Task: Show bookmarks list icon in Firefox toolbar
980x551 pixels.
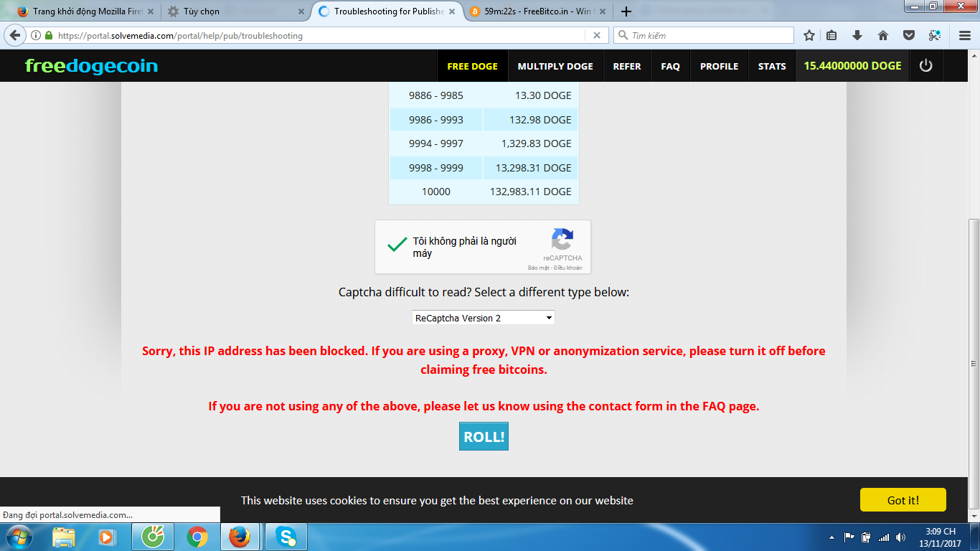Action: (831, 35)
